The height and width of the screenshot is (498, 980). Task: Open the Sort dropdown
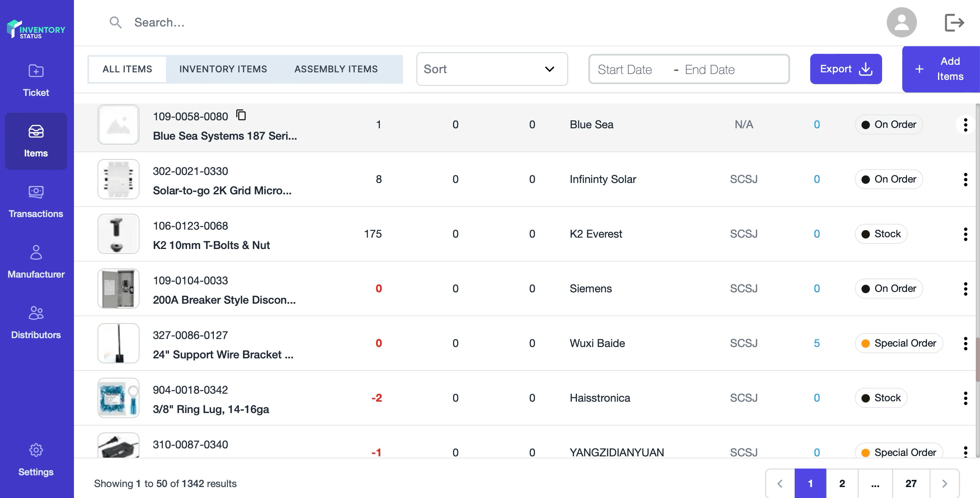coord(492,69)
